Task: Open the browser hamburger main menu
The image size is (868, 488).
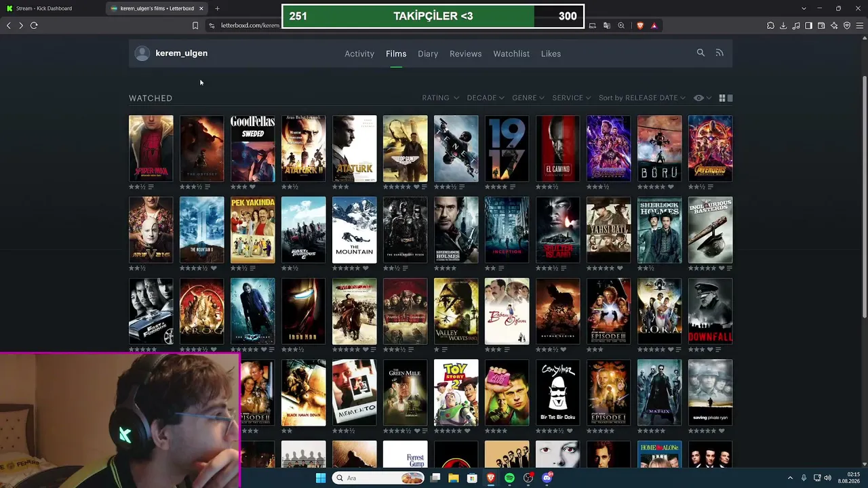Action: (x=859, y=26)
